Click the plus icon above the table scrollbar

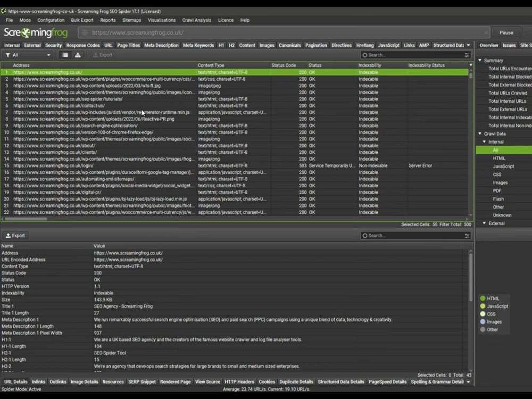click(x=471, y=65)
